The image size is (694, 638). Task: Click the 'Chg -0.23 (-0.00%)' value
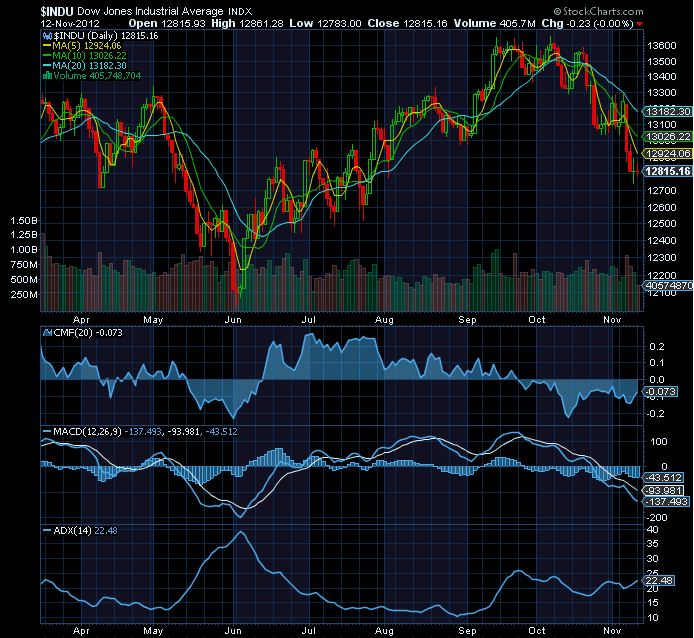[x=587, y=24]
